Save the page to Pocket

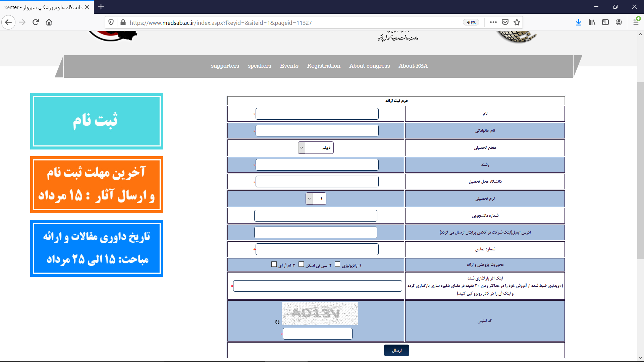(x=505, y=22)
